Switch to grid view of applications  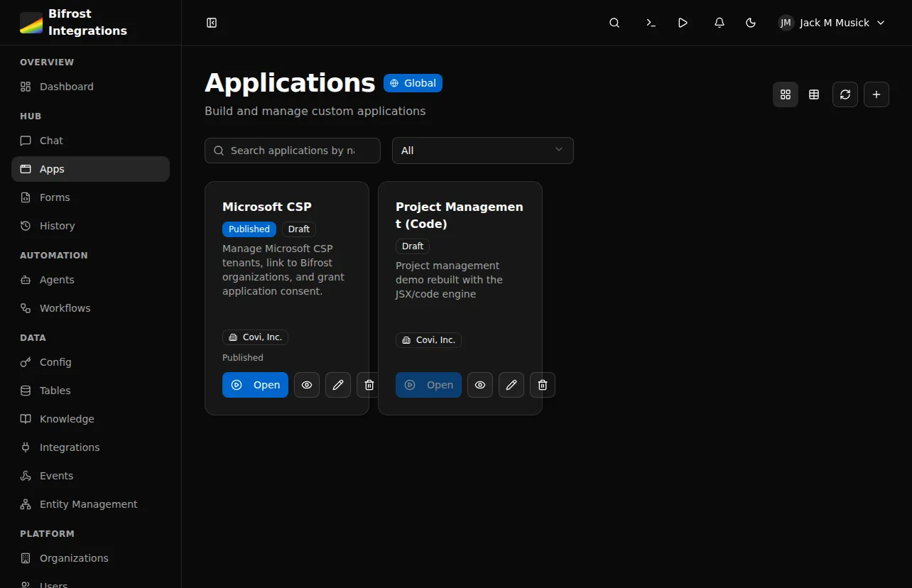785,94
